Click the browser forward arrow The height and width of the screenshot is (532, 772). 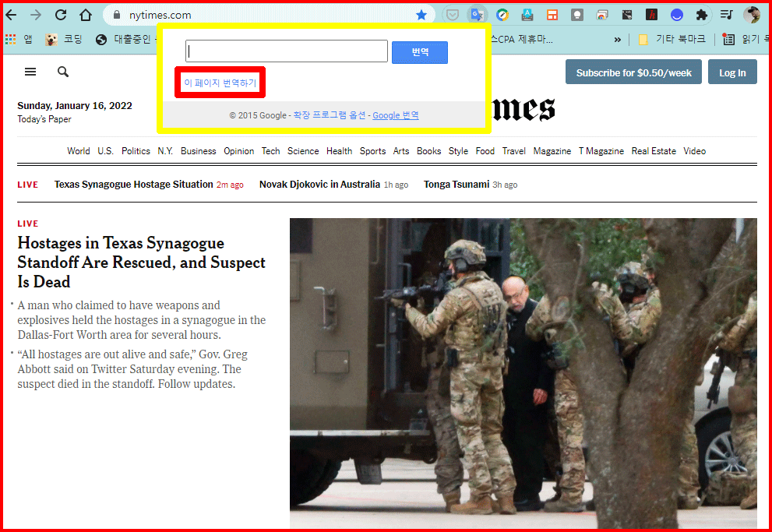click(x=36, y=15)
